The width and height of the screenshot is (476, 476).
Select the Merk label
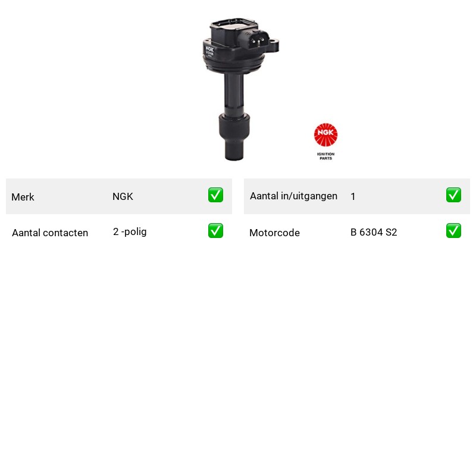click(x=23, y=197)
